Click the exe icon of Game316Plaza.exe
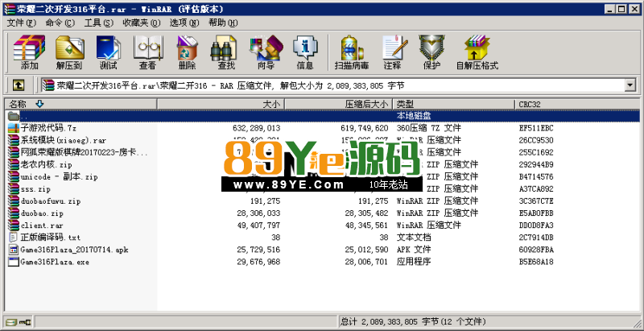This screenshot has width=644, height=331. [14, 262]
